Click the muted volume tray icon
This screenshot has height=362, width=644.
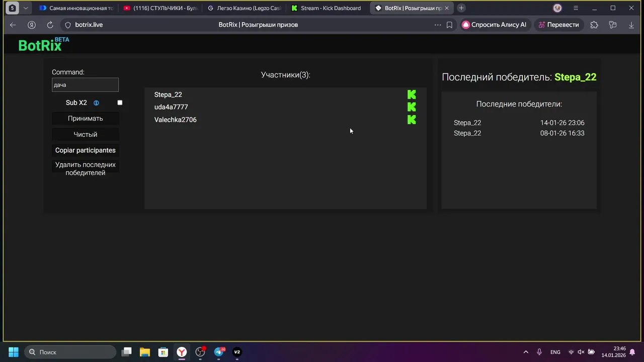[x=581, y=352]
